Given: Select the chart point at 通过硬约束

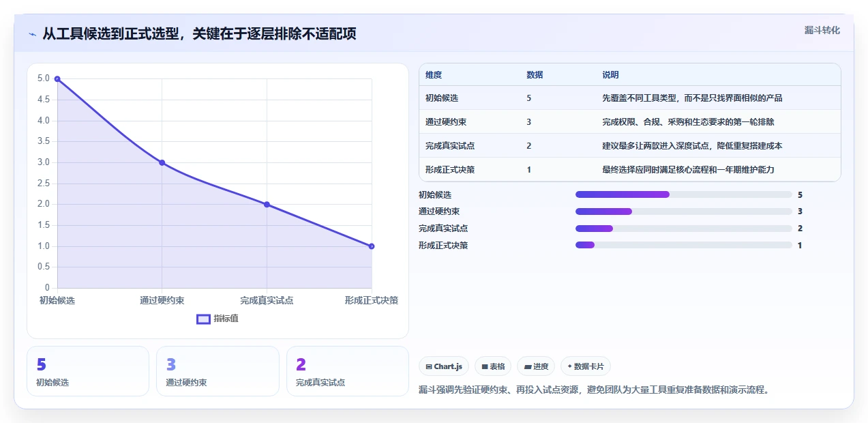Looking at the screenshot, I should pos(162,162).
